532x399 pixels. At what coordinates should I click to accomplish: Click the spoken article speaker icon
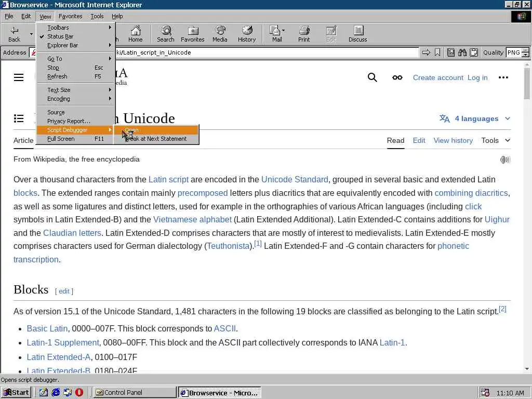coord(505,159)
